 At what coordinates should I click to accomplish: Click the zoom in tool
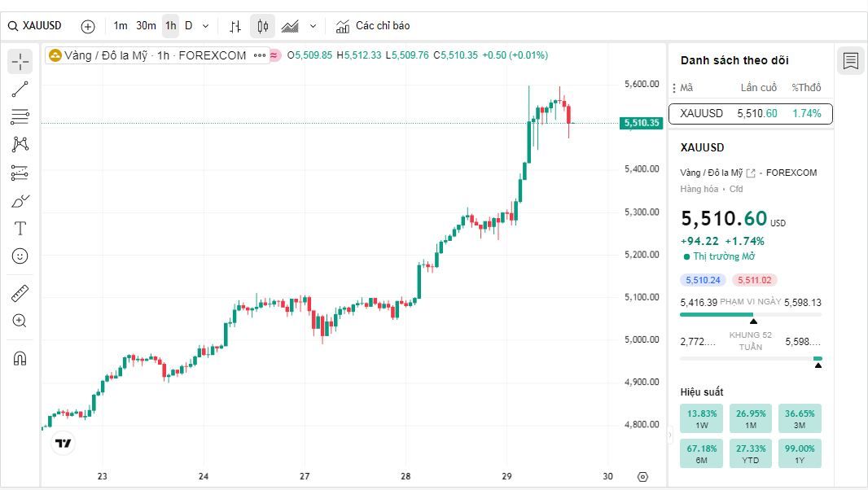tap(20, 321)
